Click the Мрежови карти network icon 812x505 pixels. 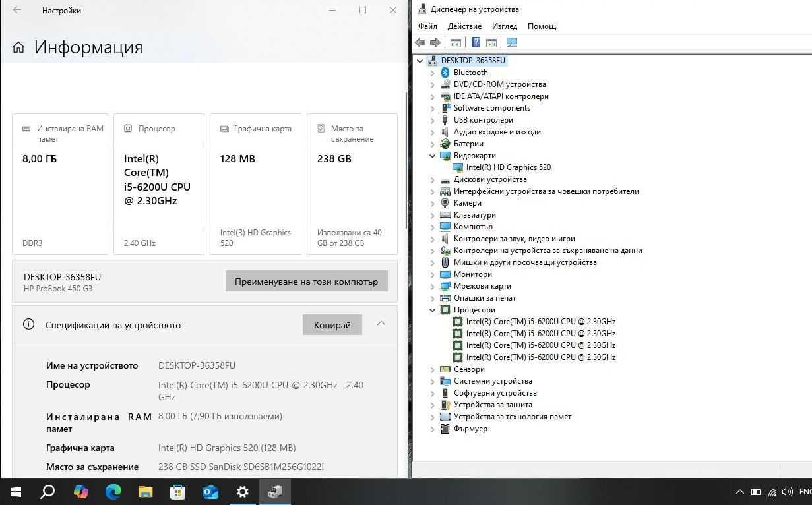(x=445, y=286)
